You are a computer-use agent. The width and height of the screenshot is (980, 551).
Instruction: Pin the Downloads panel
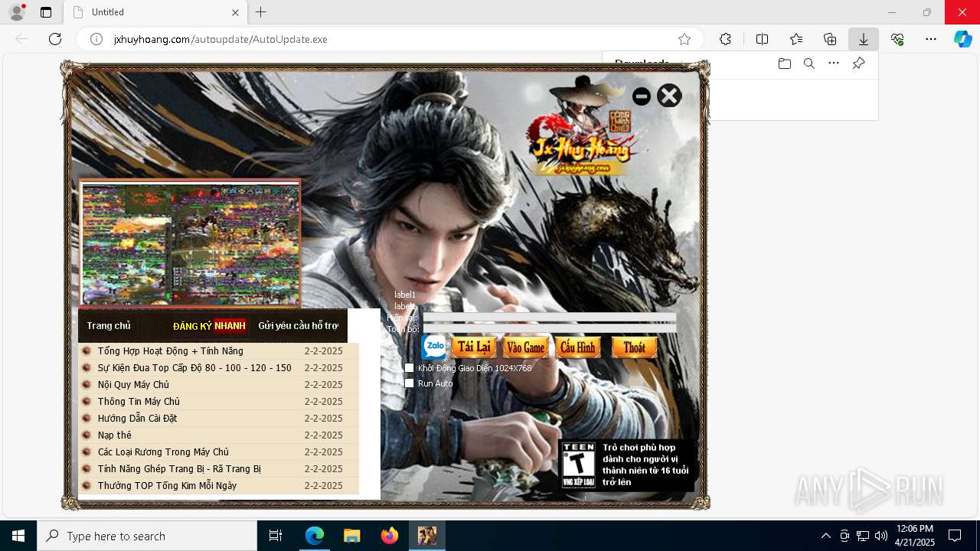coord(858,64)
